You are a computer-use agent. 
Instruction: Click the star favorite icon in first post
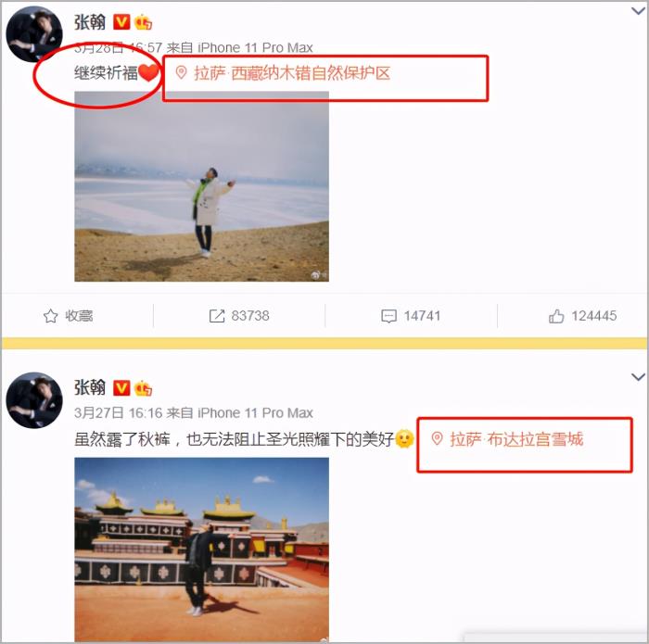50,316
